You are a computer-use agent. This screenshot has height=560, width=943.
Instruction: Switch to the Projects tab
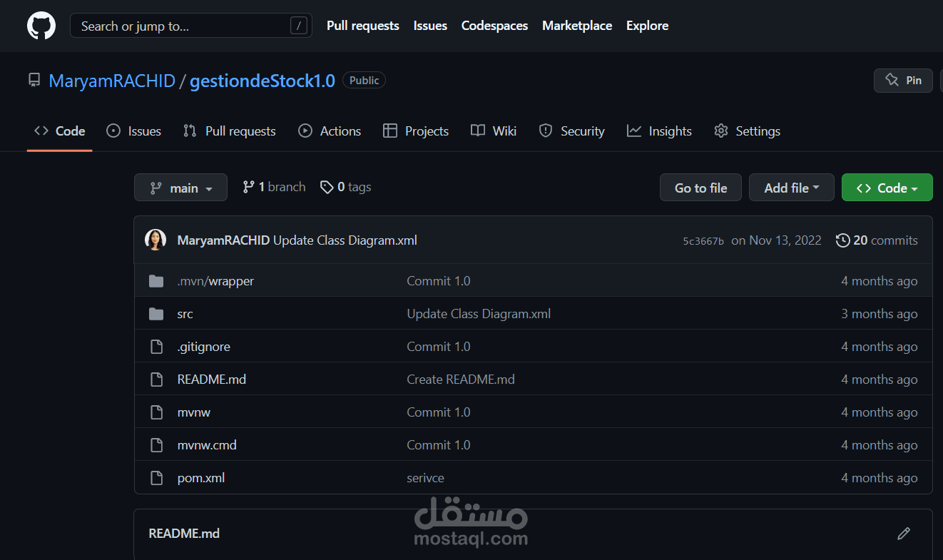416,131
